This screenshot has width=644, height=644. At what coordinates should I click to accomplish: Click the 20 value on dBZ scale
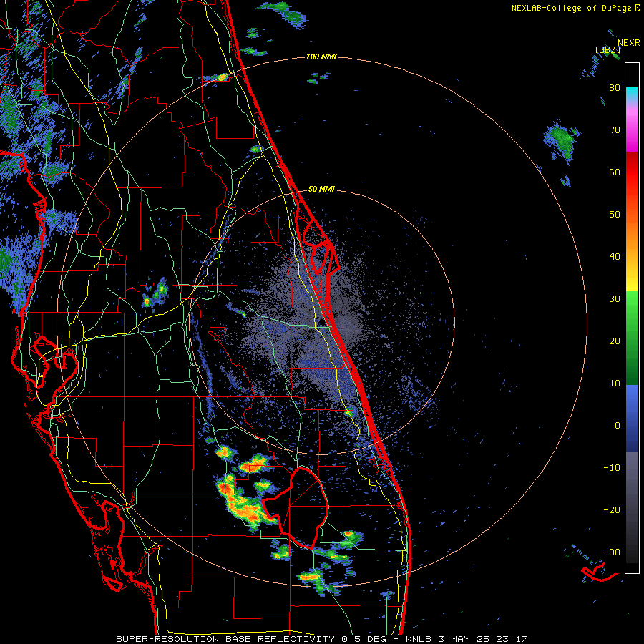(615, 341)
